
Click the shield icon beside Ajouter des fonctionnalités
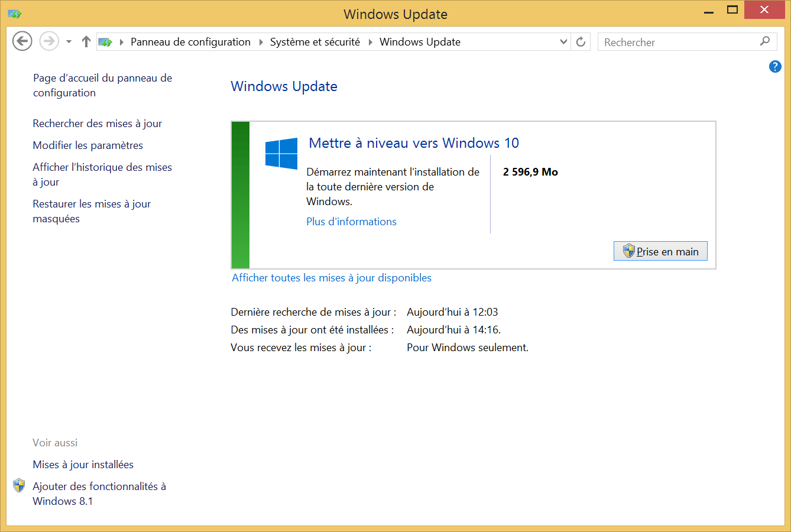[19, 486]
